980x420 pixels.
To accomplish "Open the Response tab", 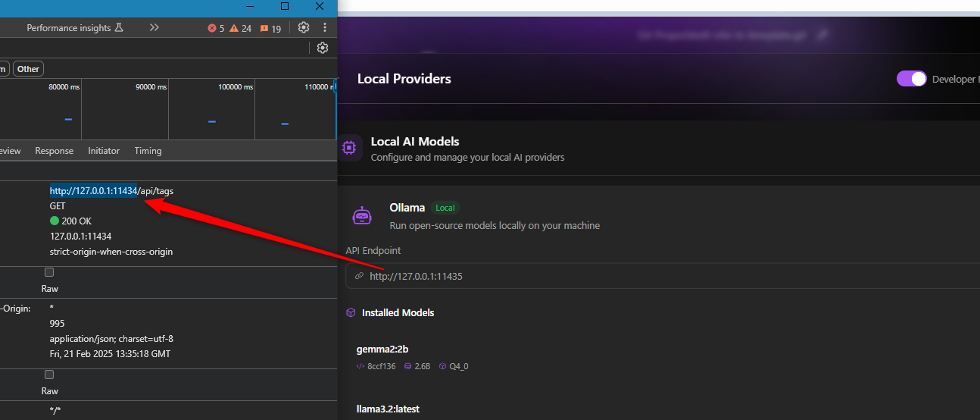I will tap(54, 151).
